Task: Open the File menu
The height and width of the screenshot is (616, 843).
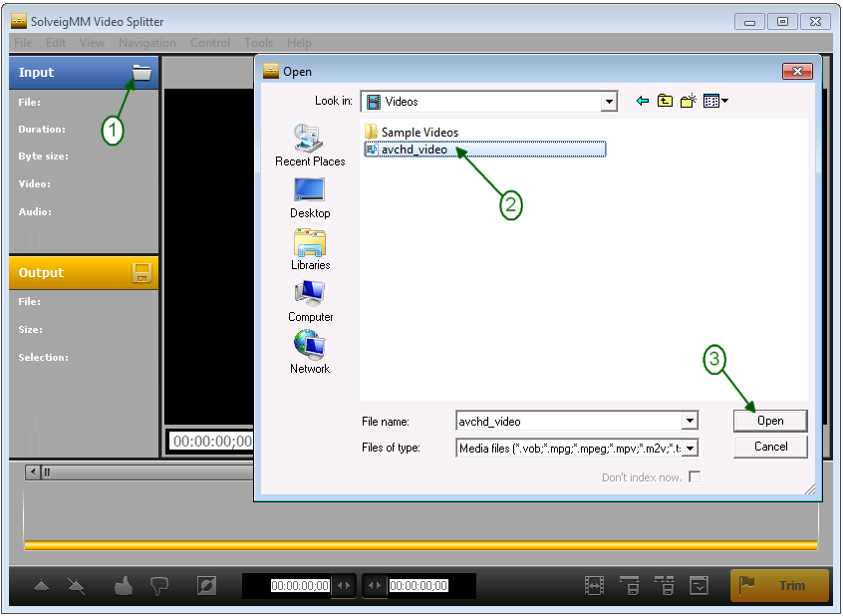Action: point(23,43)
